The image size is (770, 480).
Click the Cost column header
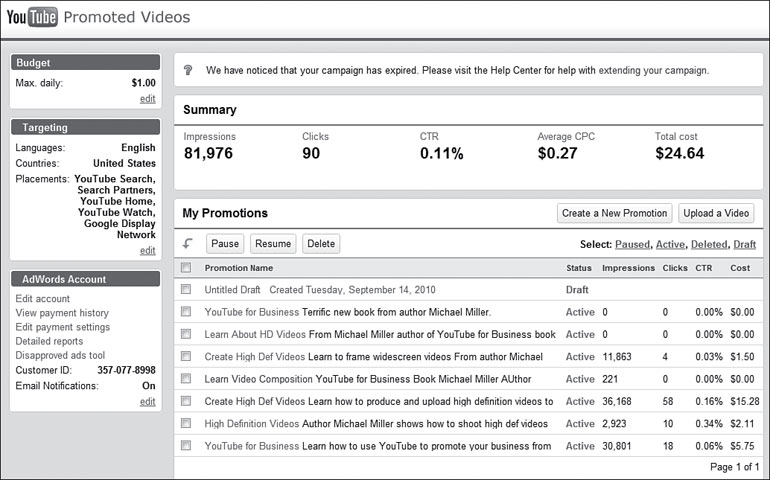point(740,268)
